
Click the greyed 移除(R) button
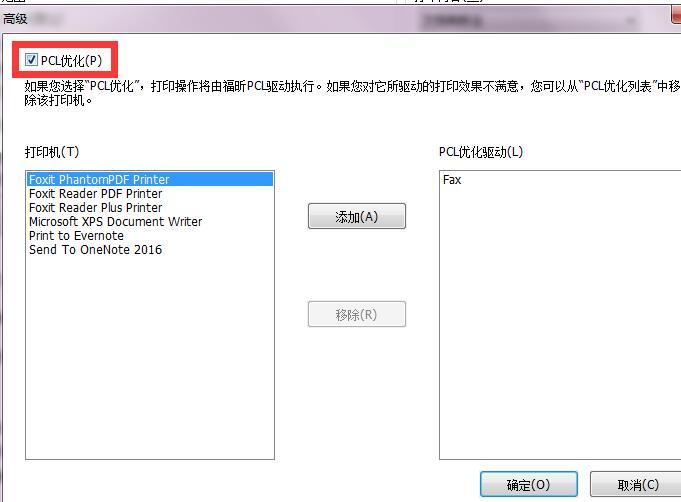tap(357, 314)
